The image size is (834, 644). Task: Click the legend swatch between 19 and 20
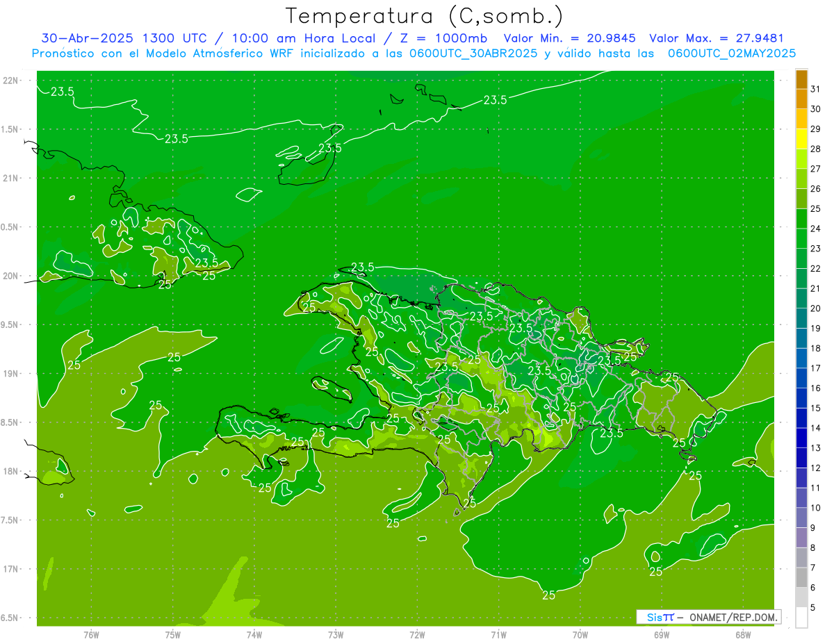pyautogui.click(x=801, y=318)
